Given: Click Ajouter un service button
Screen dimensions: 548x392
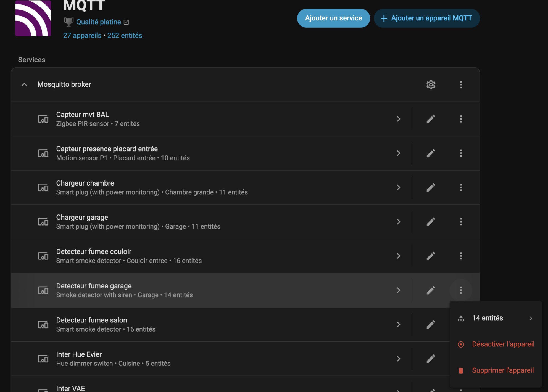Looking at the screenshot, I should [x=333, y=18].
